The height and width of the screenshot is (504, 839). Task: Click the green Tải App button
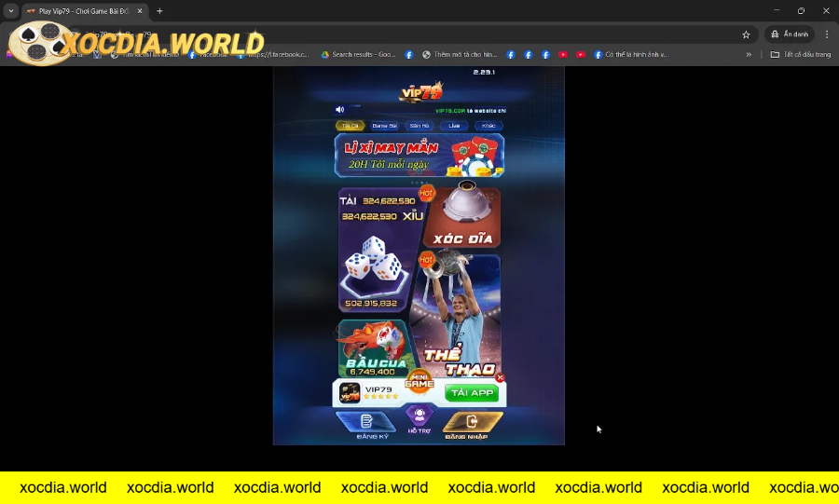click(x=472, y=393)
